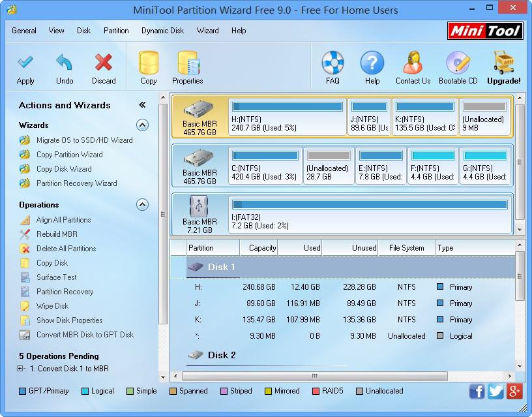This screenshot has width=532, height=417.
Task: Launch the Bootable CD tool
Action: (458, 63)
